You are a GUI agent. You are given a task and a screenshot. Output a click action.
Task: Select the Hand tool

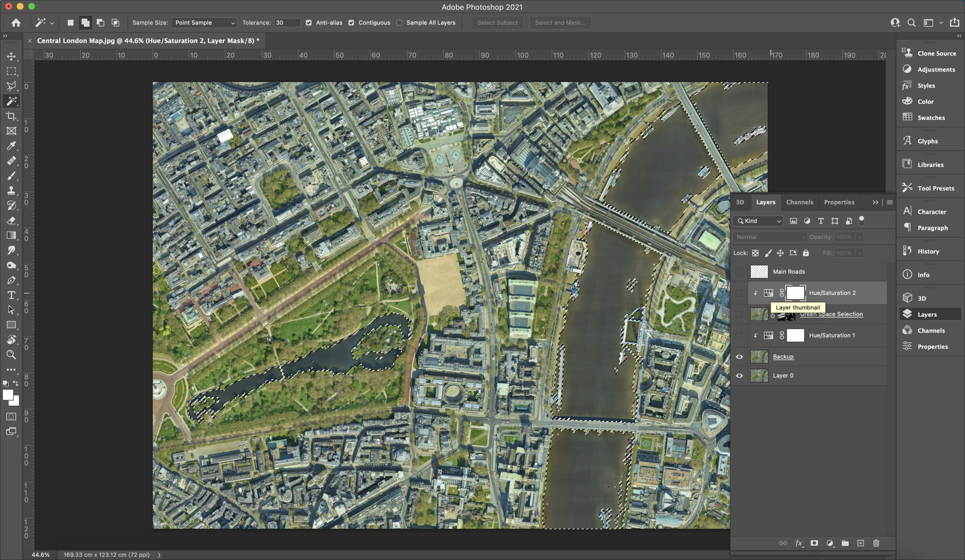11,340
